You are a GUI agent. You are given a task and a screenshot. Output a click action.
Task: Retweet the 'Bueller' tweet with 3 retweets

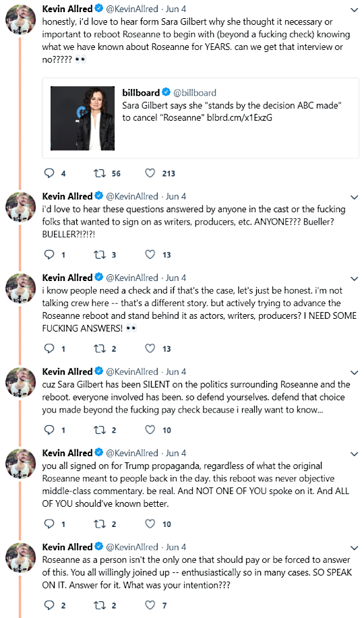coord(99,254)
